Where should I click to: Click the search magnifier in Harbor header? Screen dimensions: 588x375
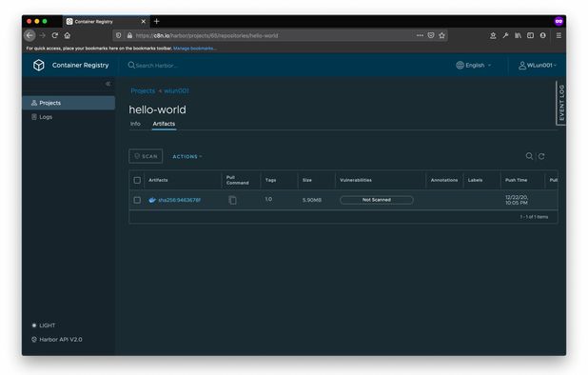(131, 66)
